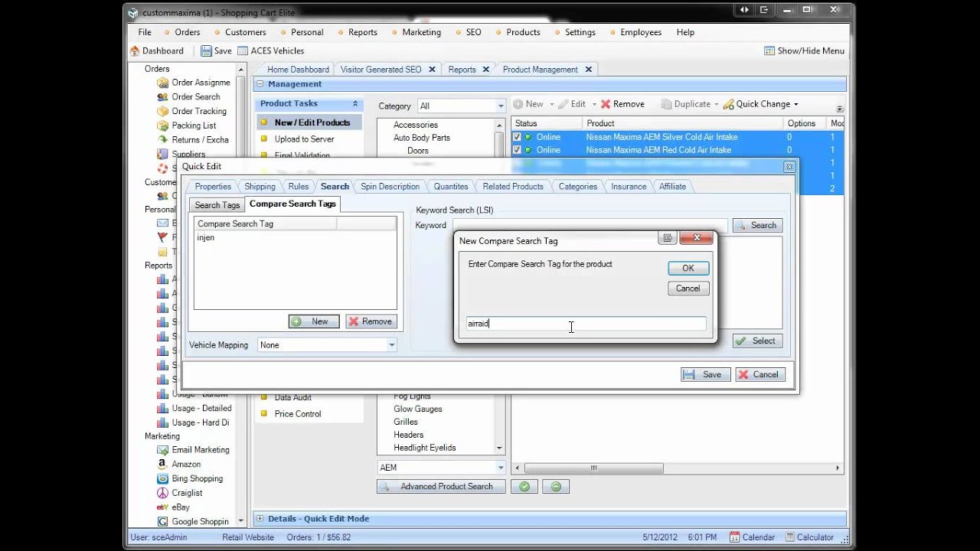Click the pin icon in New Compare Search Tag dialog
Screen dimensions: 980x551
coord(668,239)
